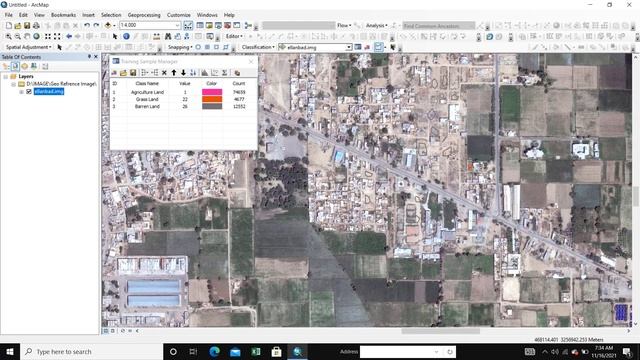Save the map document
The image size is (640, 360).
(27, 26)
